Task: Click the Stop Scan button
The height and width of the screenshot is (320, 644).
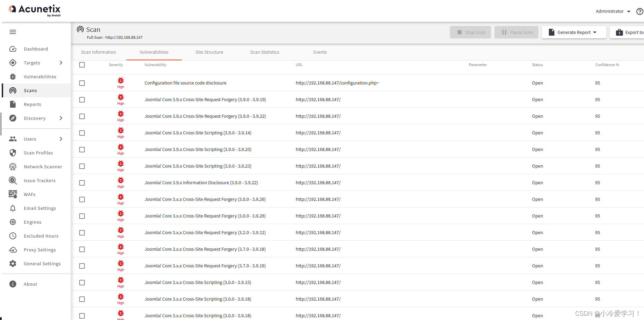Action: (x=470, y=32)
